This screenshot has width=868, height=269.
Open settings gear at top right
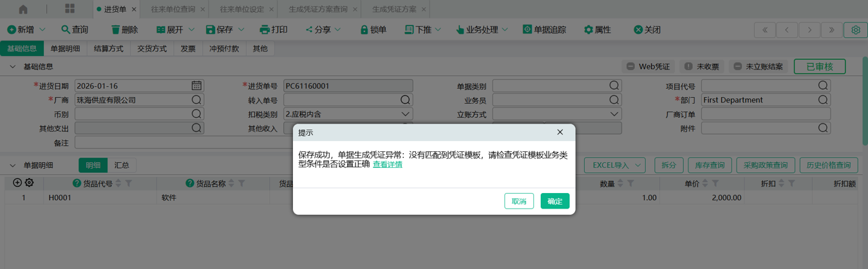[x=856, y=30]
